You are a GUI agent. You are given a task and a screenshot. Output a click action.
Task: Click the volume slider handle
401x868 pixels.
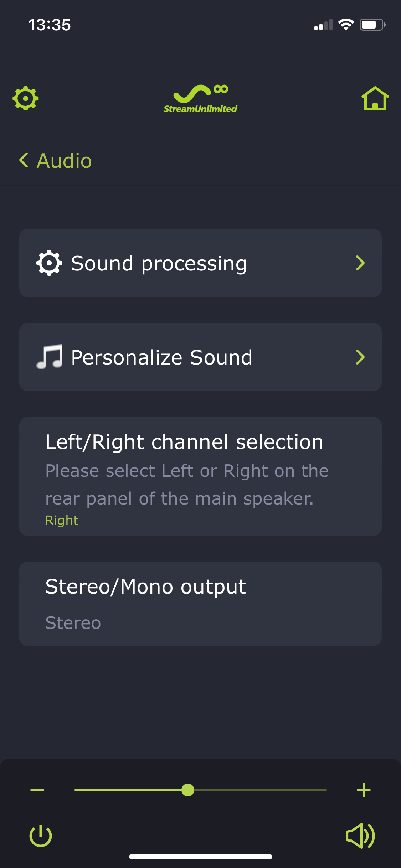[188, 790]
